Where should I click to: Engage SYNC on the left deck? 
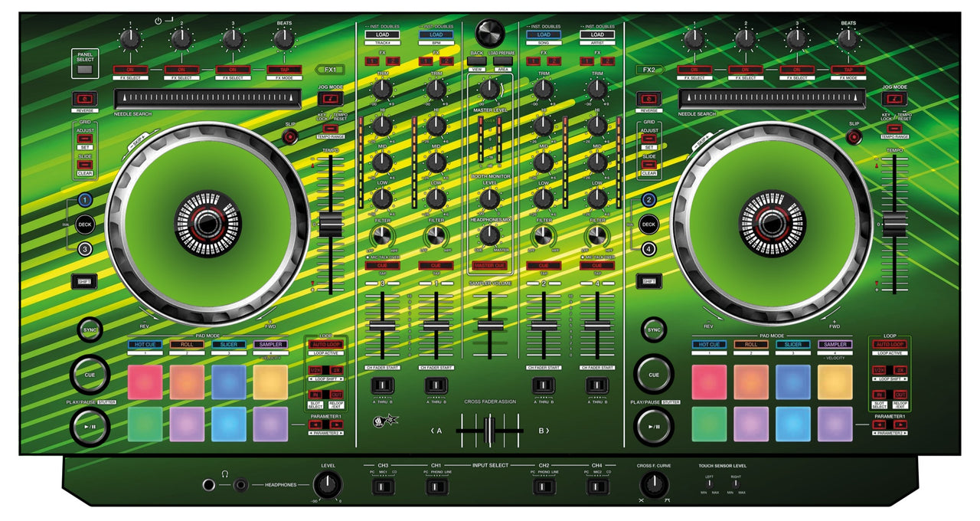point(90,329)
